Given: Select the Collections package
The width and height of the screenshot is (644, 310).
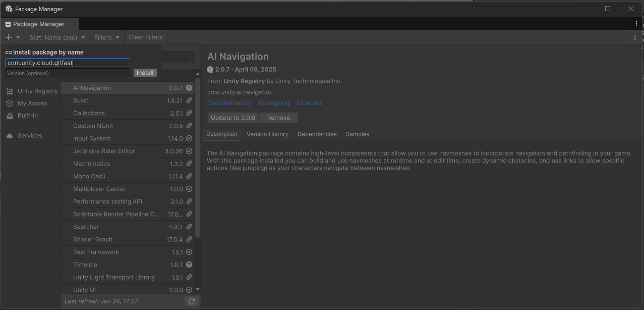Looking at the screenshot, I should pos(127,113).
